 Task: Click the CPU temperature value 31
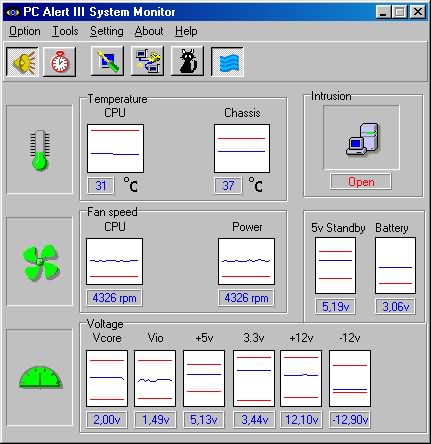pyautogui.click(x=101, y=185)
